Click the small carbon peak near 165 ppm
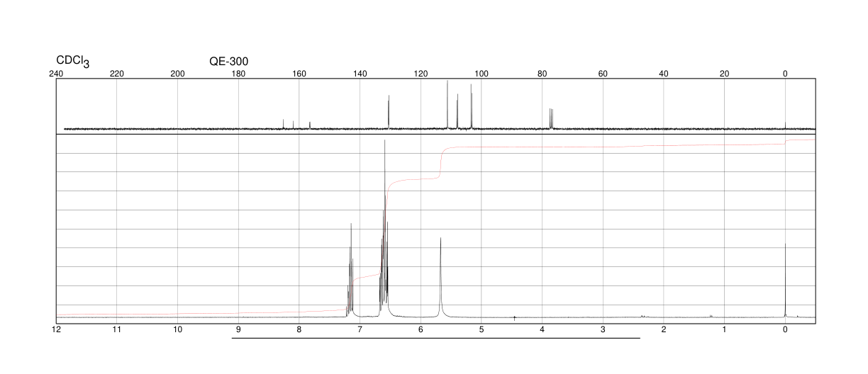 click(x=284, y=124)
